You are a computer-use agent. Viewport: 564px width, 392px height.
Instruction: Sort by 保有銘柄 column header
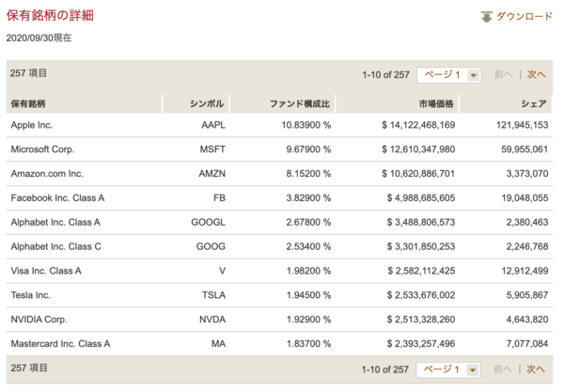coord(28,104)
